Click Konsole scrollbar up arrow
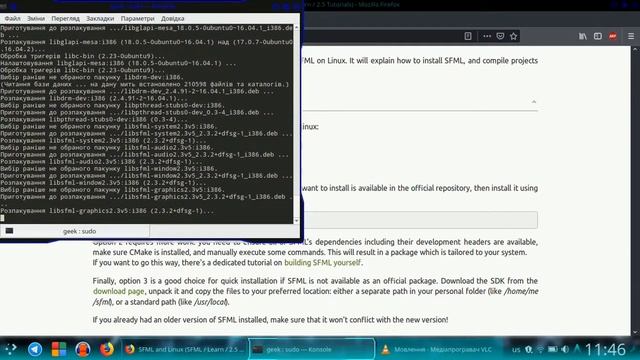Screen dimensions: 640x360 pyautogui.click(x=296, y=27)
